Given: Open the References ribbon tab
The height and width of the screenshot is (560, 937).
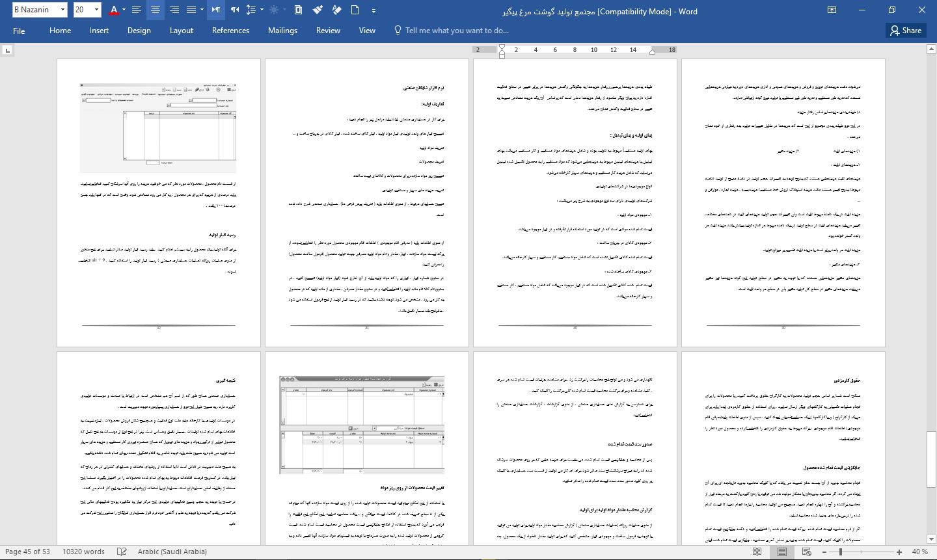Looking at the screenshot, I should tap(230, 31).
